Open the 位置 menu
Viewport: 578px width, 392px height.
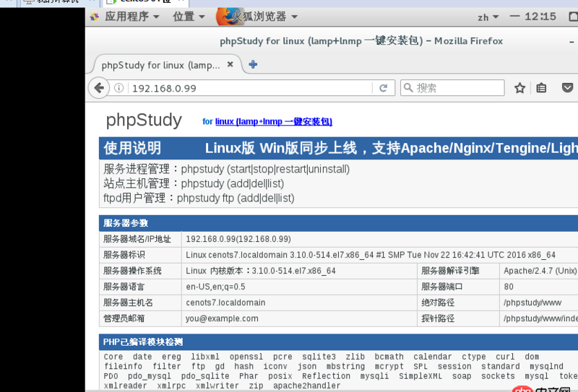point(189,17)
